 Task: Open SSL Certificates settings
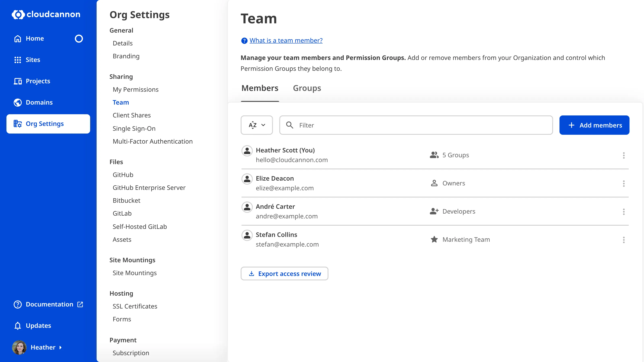coord(135,306)
